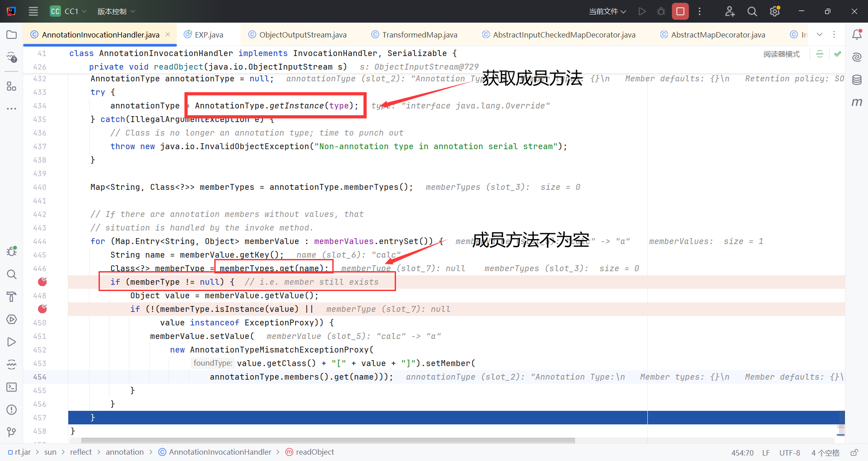The width and height of the screenshot is (868, 461).
Task: Open the Git version control tool window
Action: (12, 432)
